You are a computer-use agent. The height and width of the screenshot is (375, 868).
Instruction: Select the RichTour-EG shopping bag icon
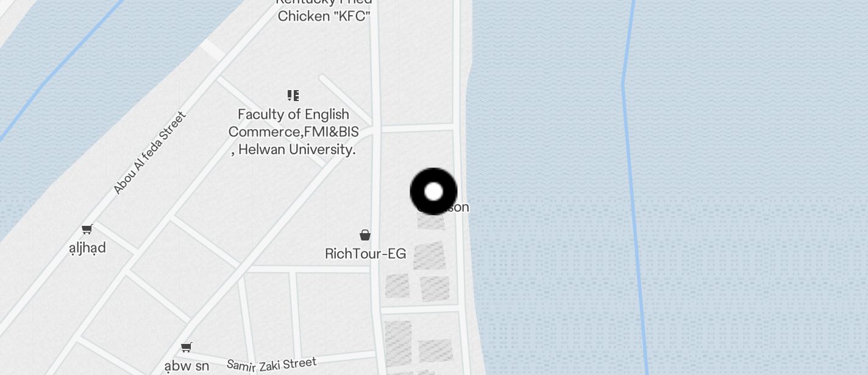coord(365,235)
